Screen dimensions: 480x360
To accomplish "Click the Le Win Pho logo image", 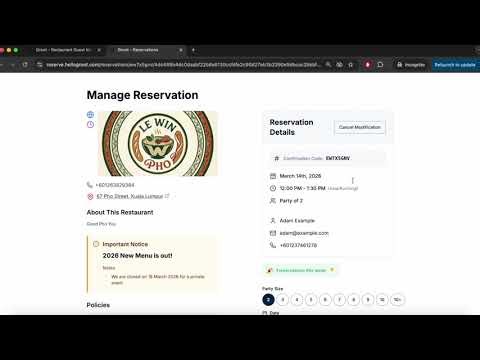I will pos(158,143).
